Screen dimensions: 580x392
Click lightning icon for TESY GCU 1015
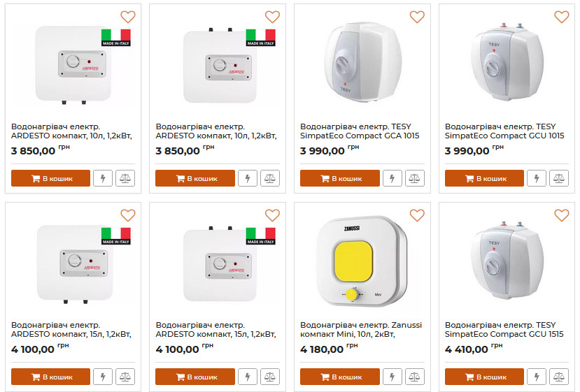(537, 178)
